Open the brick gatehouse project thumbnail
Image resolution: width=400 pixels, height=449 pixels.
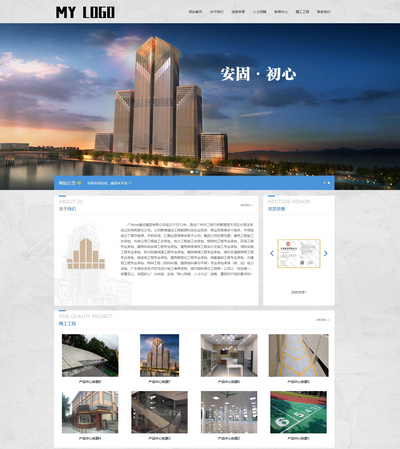click(90, 412)
